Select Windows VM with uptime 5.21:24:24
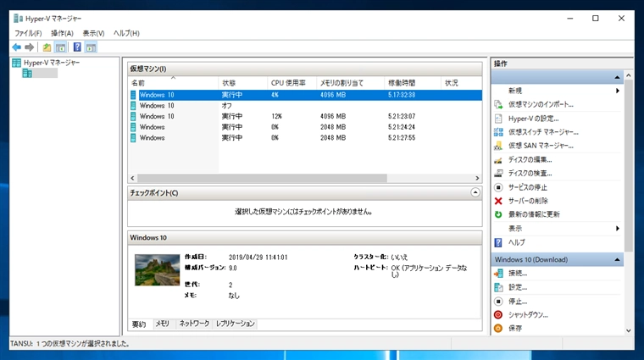 (x=306, y=127)
